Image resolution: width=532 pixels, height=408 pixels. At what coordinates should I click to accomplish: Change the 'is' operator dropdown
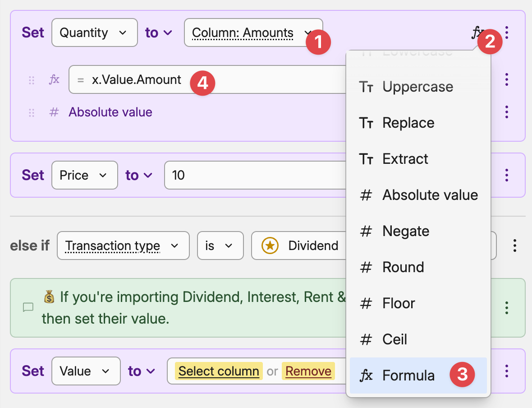[x=220, y=246]
